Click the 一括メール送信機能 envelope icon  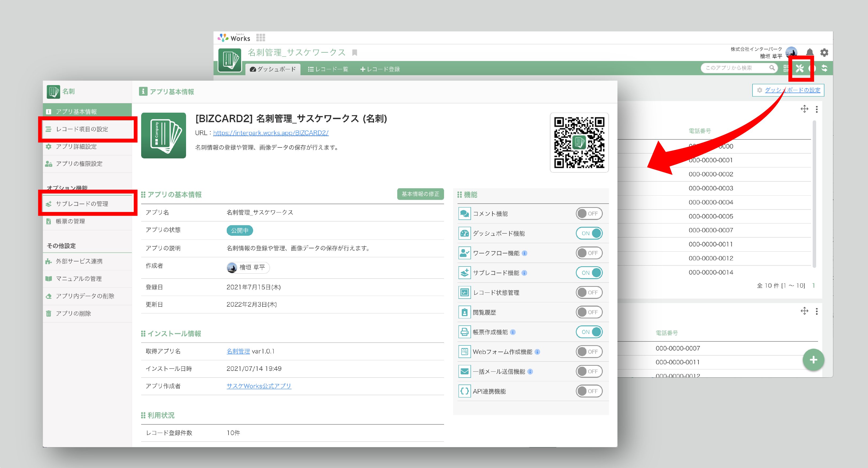[x=464, y=371]
